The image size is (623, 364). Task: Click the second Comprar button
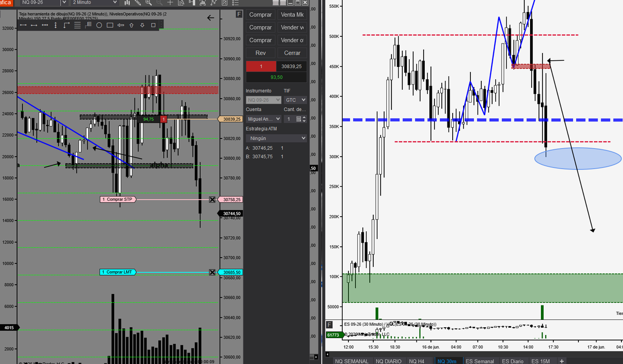coord(261,27)
